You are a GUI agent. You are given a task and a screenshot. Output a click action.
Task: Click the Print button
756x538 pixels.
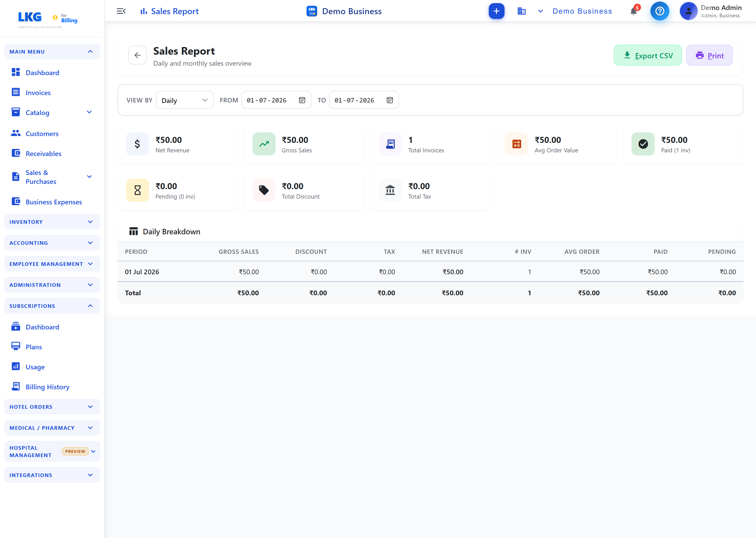pos(709,55)
